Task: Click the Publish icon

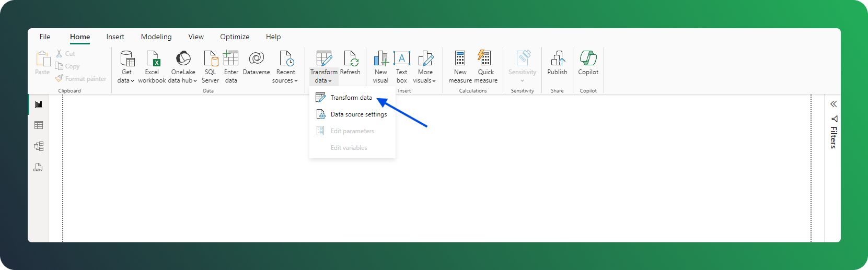Action: click(557, 58)
